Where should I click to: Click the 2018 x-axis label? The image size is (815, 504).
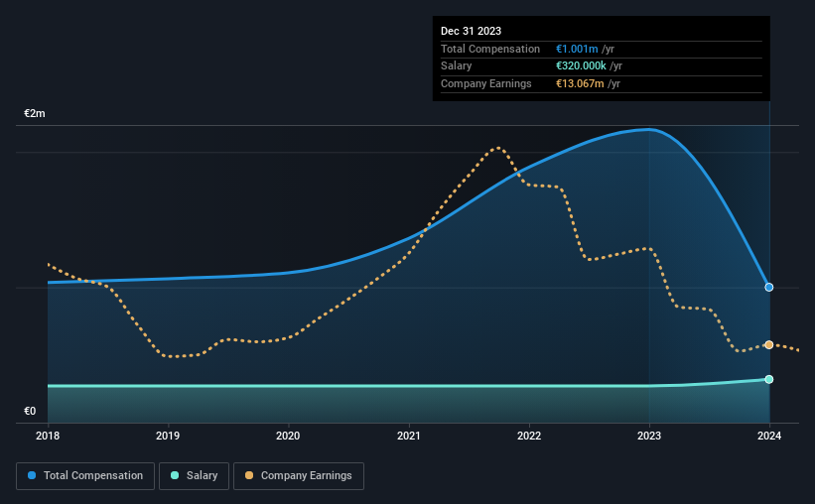coord(48,436)
